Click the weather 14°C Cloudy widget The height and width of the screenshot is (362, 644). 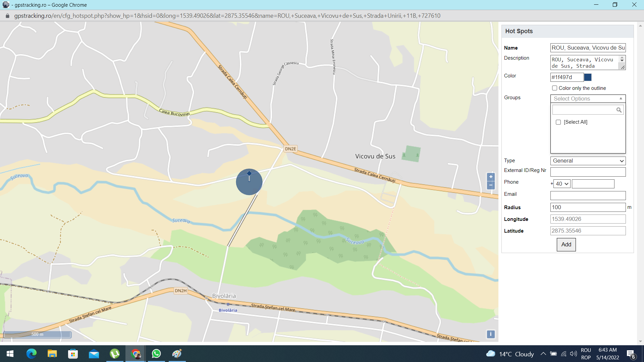(510, 354)
